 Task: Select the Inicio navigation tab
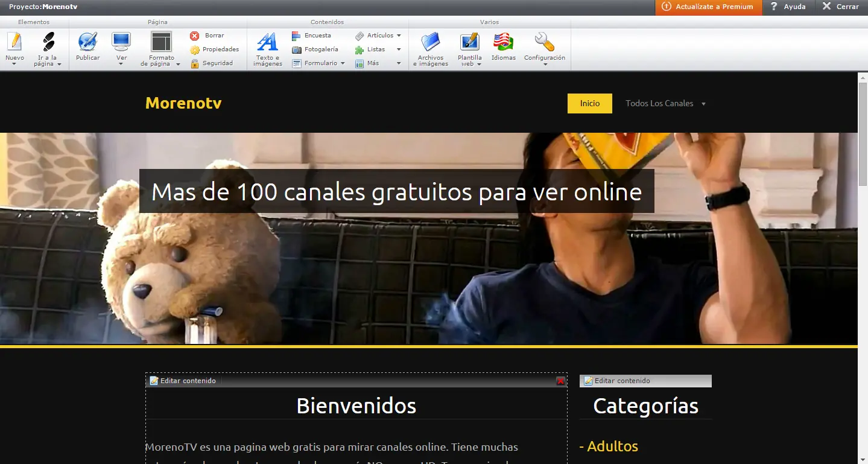[590, 103]
